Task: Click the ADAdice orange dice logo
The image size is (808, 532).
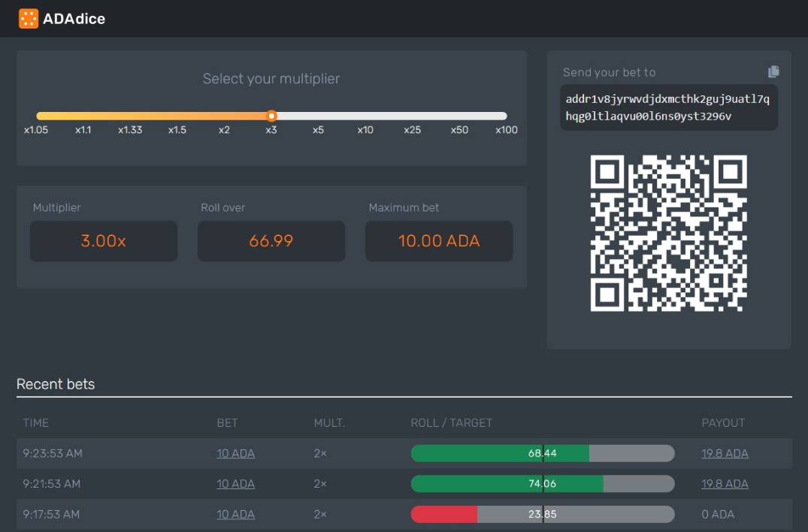Action: tap(29, 19)
